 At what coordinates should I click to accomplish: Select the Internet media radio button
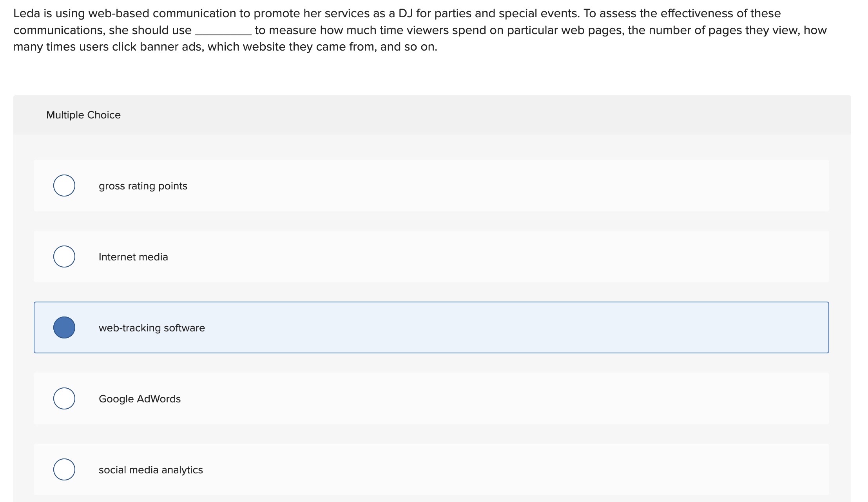click(65, 256)
